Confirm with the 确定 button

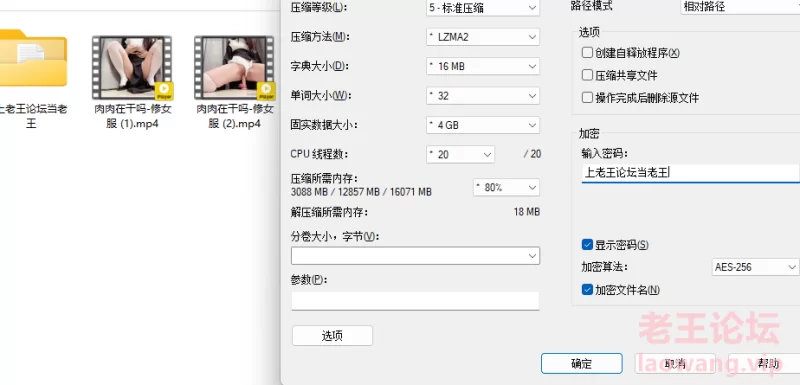click(582, 364)
